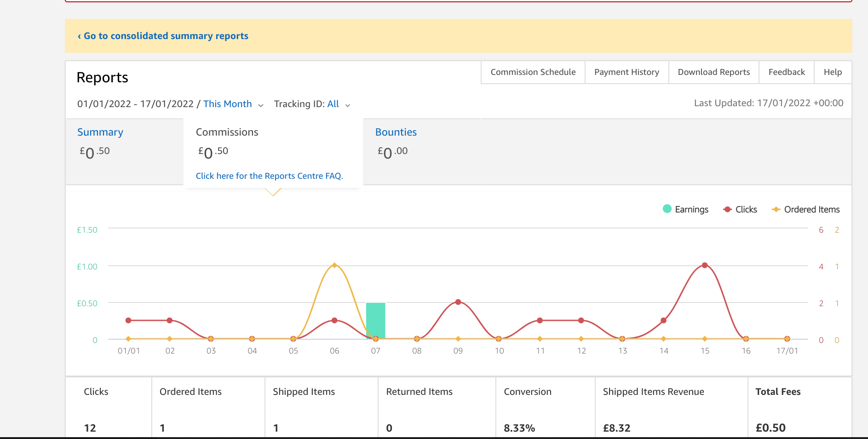868x439 pixels.
Task: Click the Clicks total value 12
Action: [90, 428]
